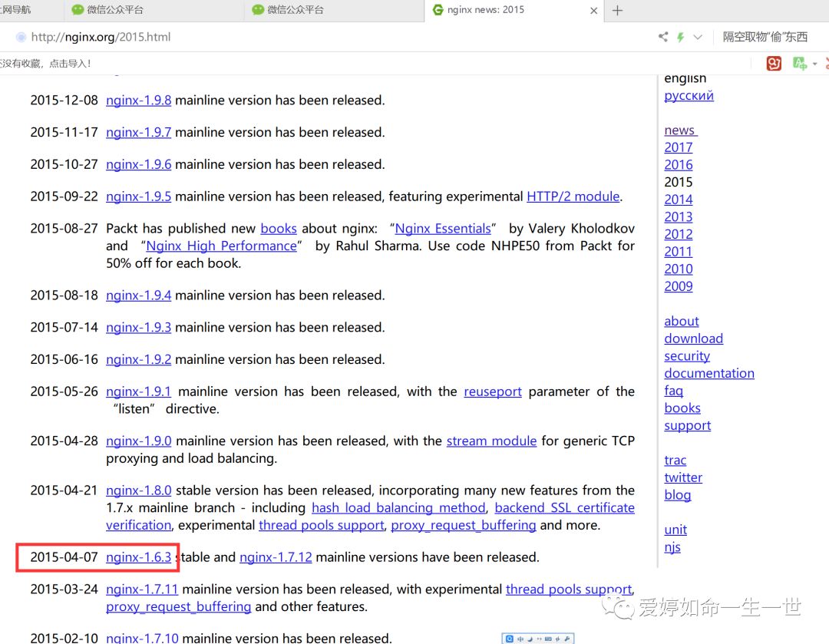Switch to first 微信公众平台 tab
This screenshot has height=644, width=829.
[x=154, y=10]
